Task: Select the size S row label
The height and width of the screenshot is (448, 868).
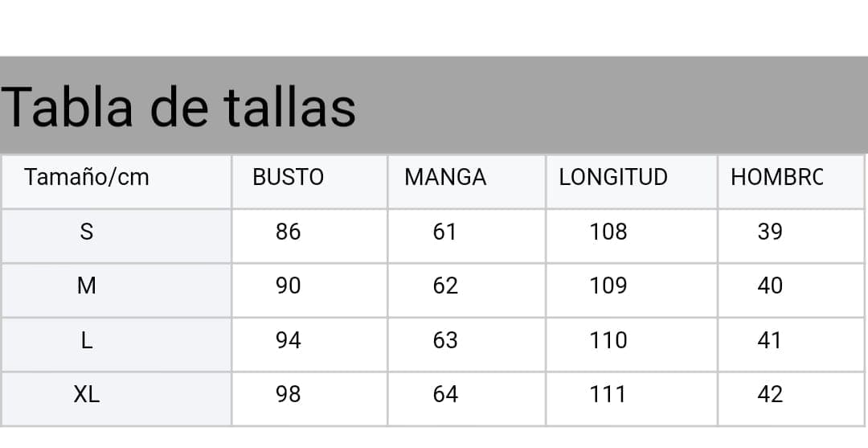Action: (87, 232)
